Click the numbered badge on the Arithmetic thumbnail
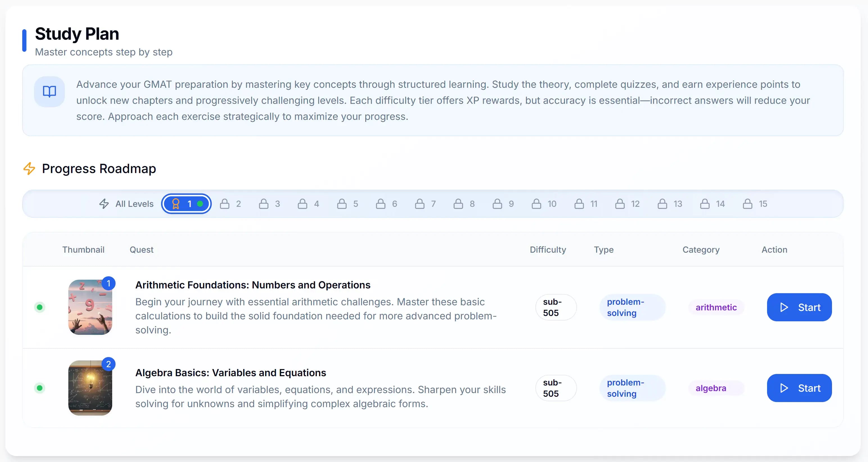The width and height of the screenshot is (868, 462). point(109,284)
